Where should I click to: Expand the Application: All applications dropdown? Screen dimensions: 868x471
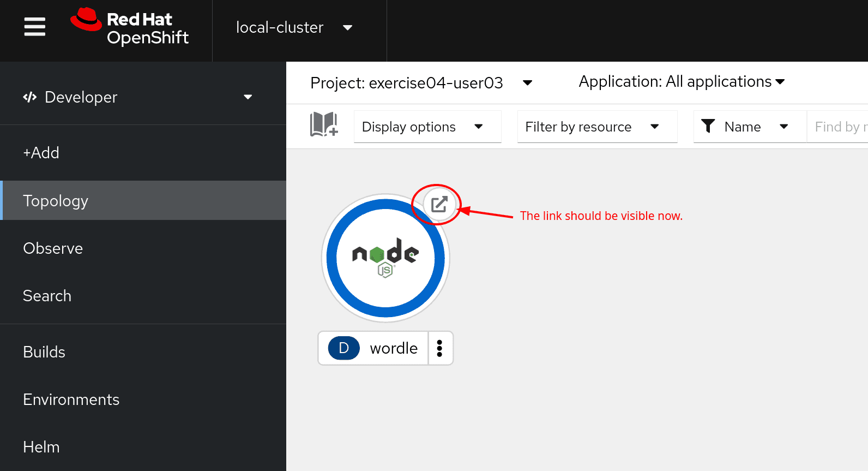coord(682,82)
